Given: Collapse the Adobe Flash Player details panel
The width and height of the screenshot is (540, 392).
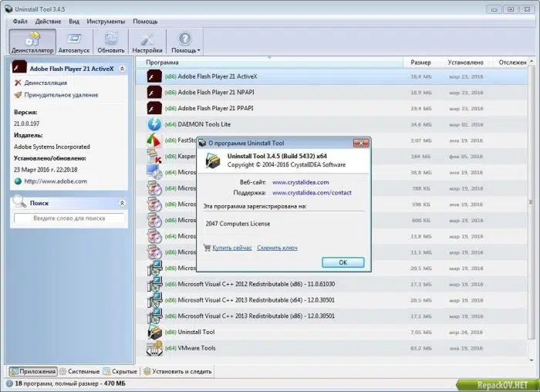Looking at the screenshot, I should [122, 69].
